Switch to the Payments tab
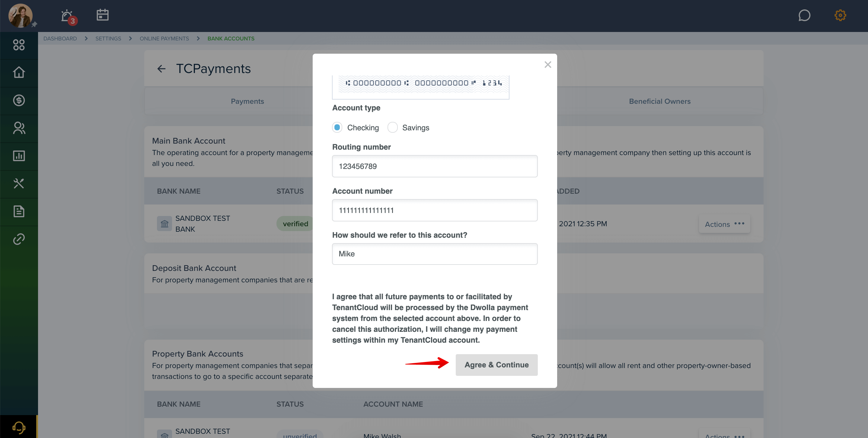 247,101
